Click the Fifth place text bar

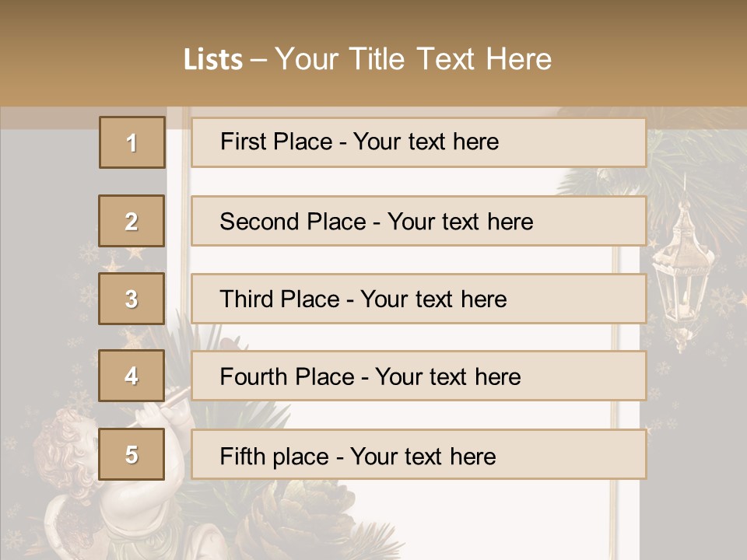click(x=418, y=454)
